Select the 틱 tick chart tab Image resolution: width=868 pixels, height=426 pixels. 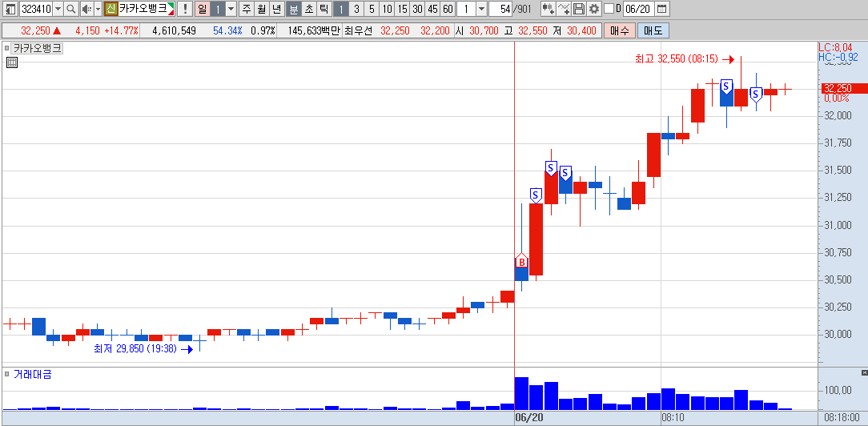coord(323,9)
